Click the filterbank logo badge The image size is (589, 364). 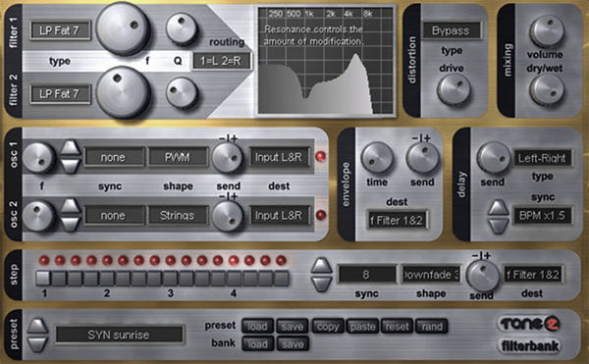click(530, 345)
